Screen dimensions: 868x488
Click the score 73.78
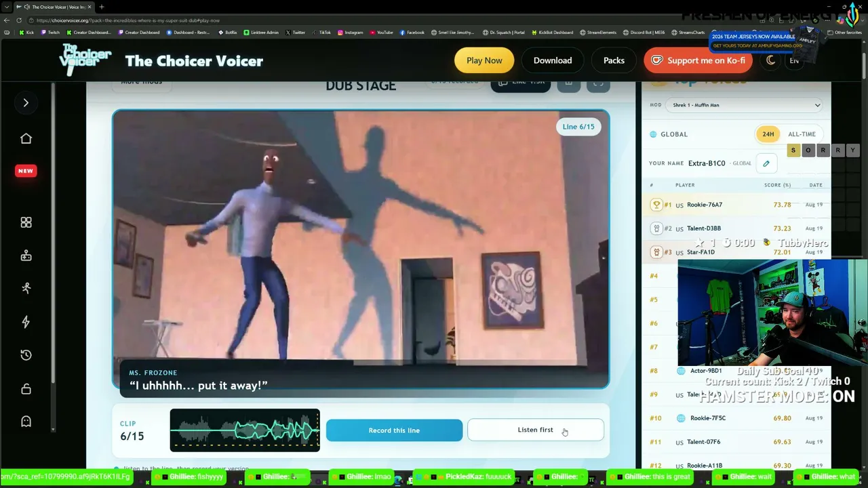[782, 205]
